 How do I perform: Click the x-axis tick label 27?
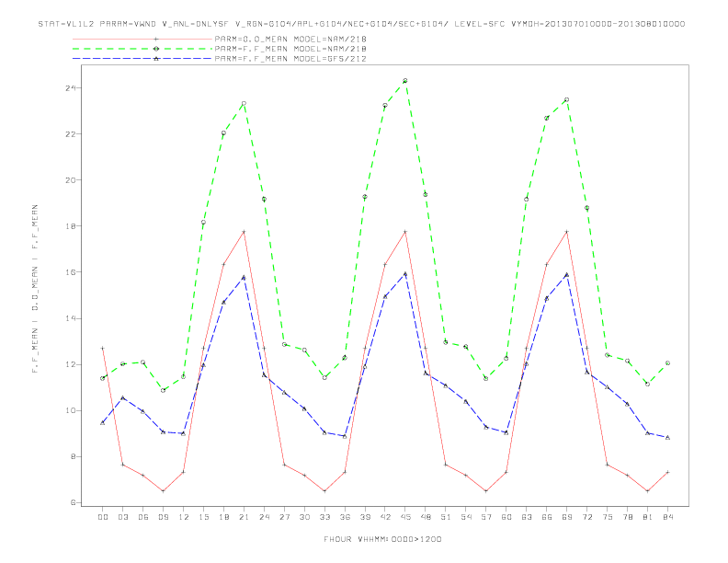coord(284,517)
